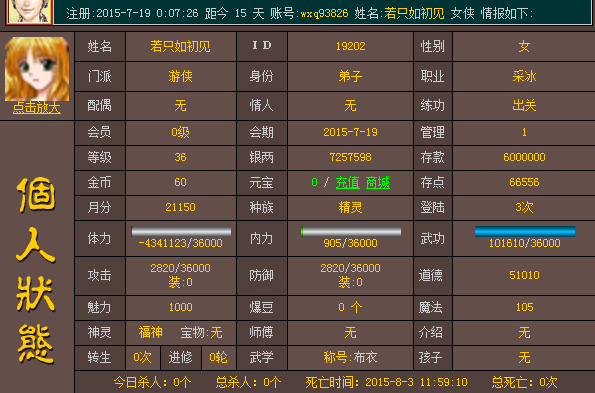Open the 商城 shop link
This screenshot has height=393, width=595.
tap(378, 182)
